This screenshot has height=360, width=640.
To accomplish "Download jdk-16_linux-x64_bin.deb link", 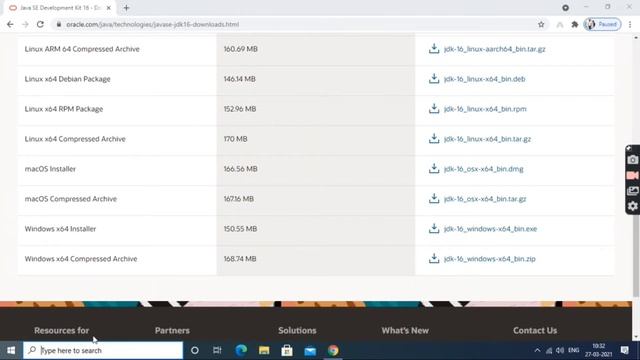I will 484,79.
